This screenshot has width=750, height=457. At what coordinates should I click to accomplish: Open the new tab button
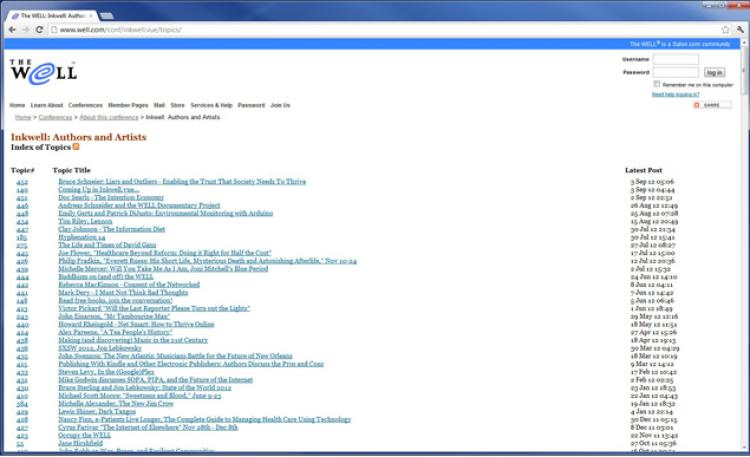(107, 16)
